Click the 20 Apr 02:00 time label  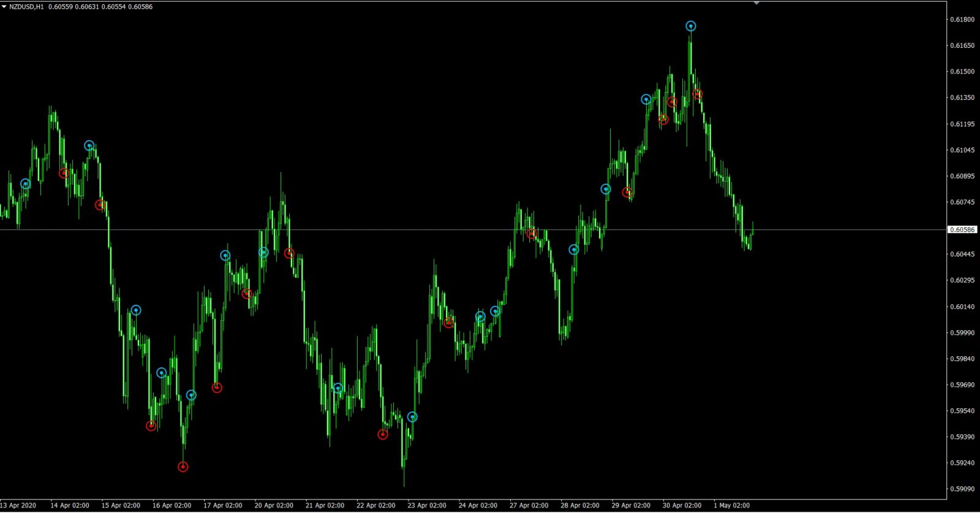(x=274, y=506)
